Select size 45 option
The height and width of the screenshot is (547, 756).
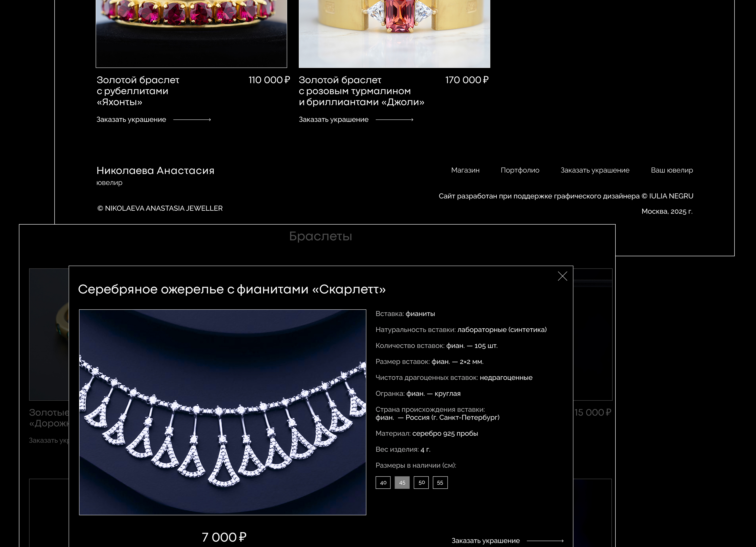[x=402, y=483]
